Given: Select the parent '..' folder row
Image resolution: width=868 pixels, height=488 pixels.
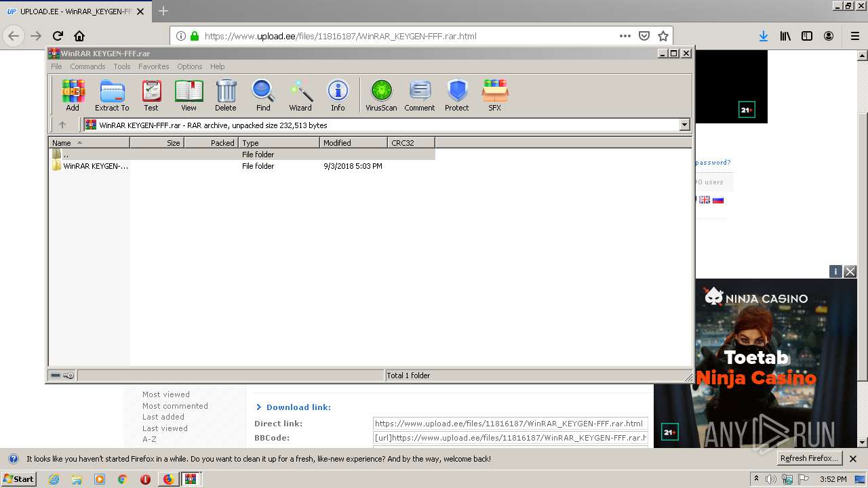Looking at the screenshot, I should [x=242, y=155].
